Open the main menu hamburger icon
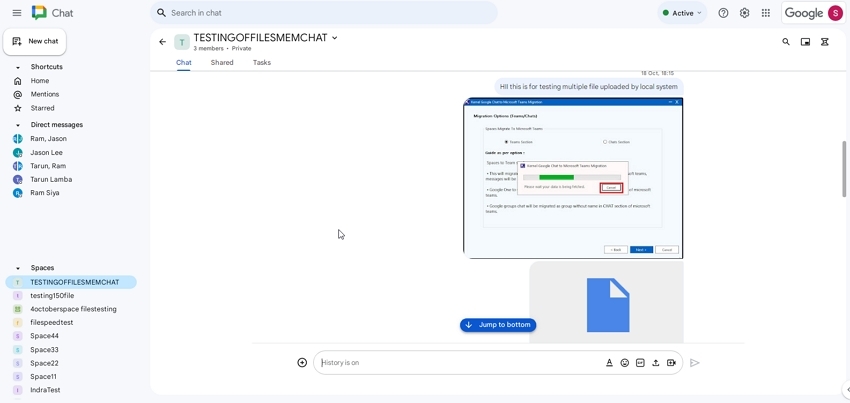This screenshot has height=403, width=850. 17,13
